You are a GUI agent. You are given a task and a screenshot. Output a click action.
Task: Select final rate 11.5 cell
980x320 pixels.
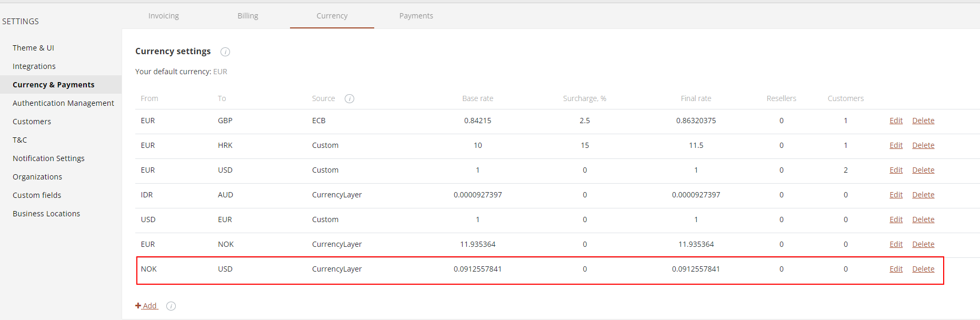tap(696, 145)
